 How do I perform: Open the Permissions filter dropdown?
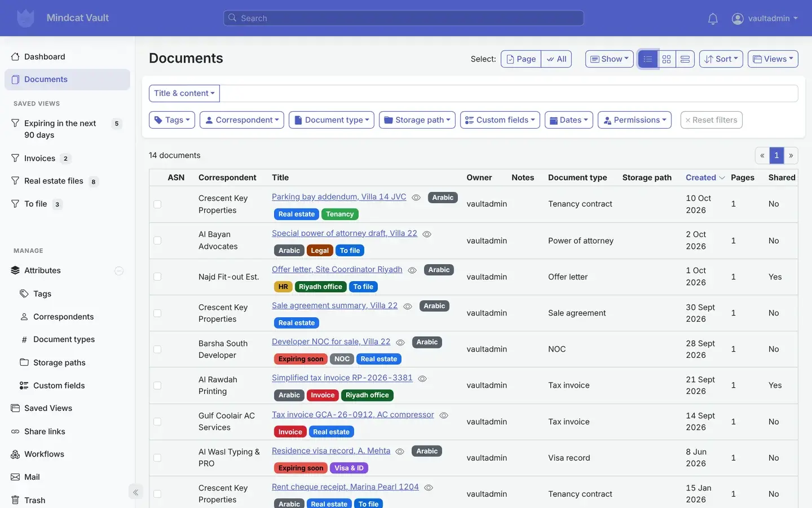(x=634, y=120)
